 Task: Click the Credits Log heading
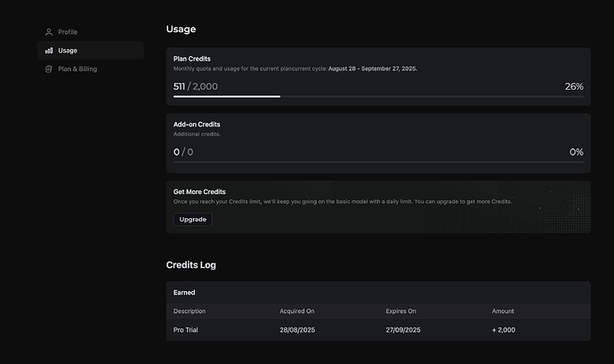point(191,265)
